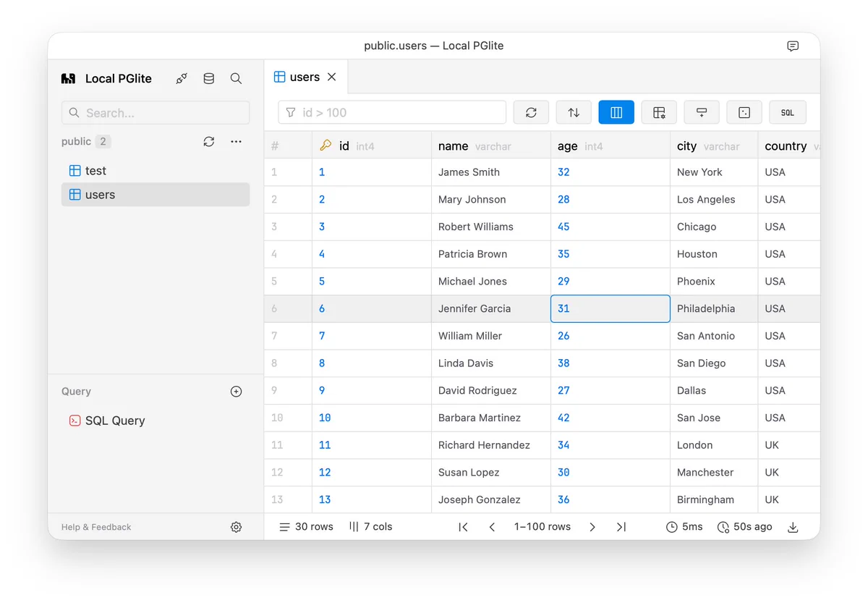Screen dimensions: 868x603
Task: Open the database cylinder icon
Action: point(209,78)
